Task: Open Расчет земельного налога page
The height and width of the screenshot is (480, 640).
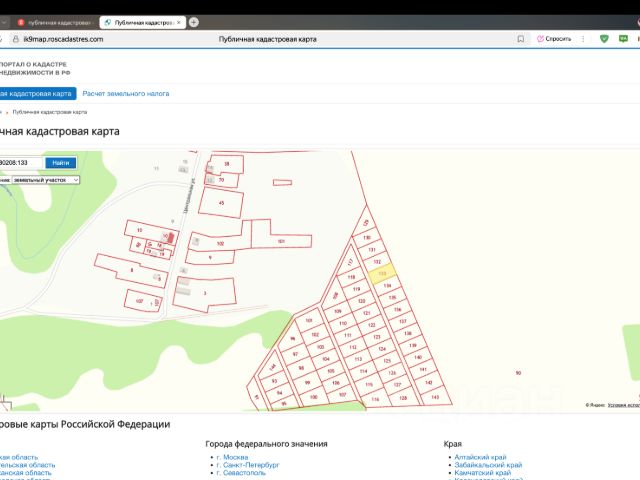Action: (x=126, y=93)
